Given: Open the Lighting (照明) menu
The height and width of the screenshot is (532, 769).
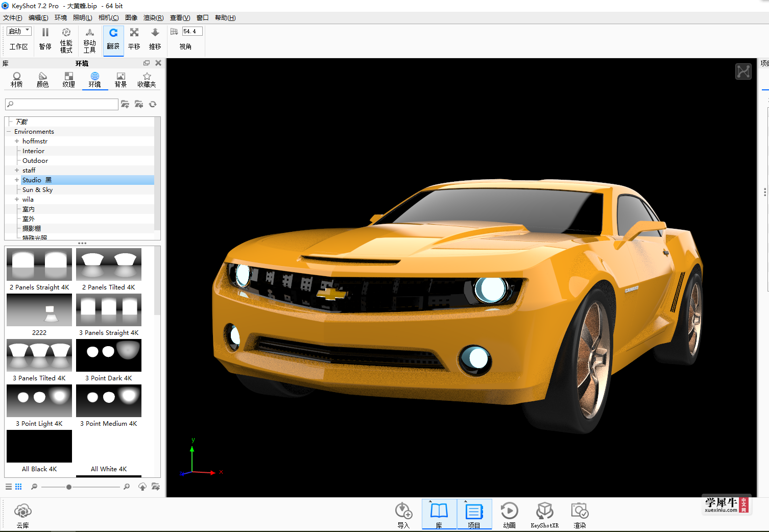Looking at the screenshot, I should (x=83, y=18).
